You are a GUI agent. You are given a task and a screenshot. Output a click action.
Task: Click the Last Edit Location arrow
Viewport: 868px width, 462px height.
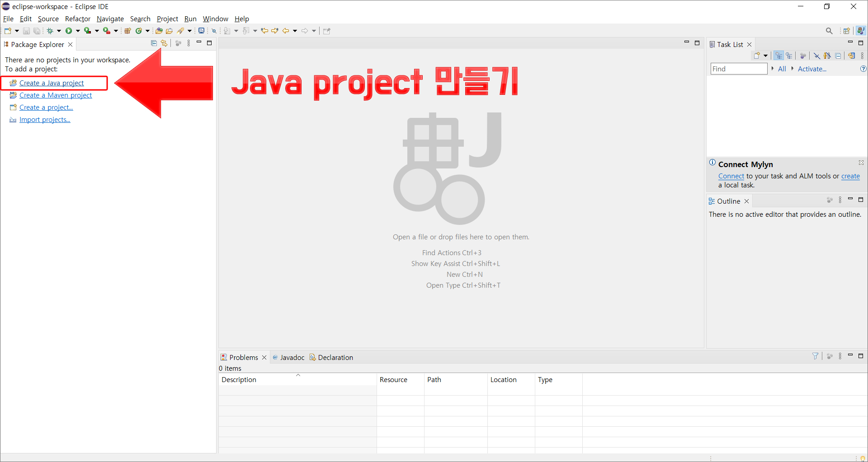pos(264,31)
